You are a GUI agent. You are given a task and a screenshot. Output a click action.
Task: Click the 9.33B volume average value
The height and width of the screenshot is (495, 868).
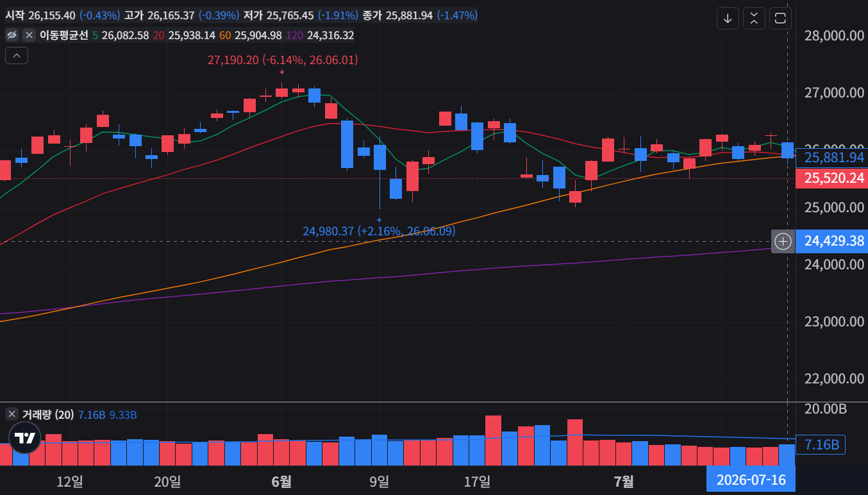123,415
